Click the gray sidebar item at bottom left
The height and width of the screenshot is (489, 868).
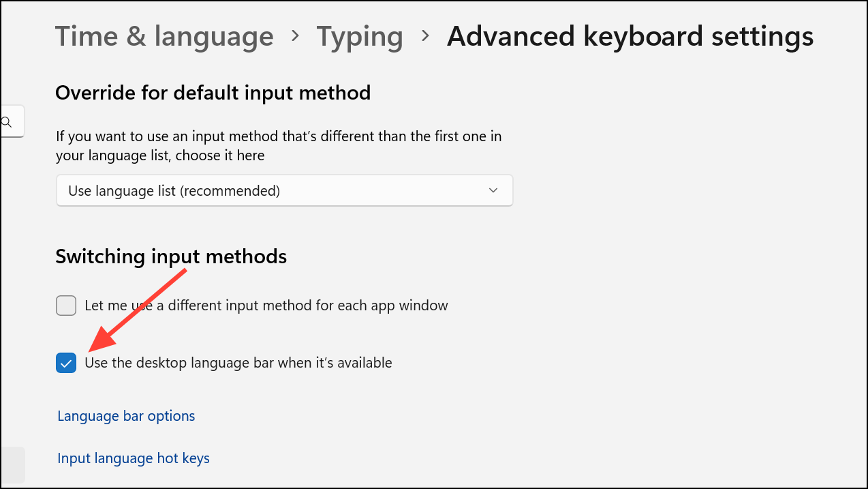pos(13,465)
